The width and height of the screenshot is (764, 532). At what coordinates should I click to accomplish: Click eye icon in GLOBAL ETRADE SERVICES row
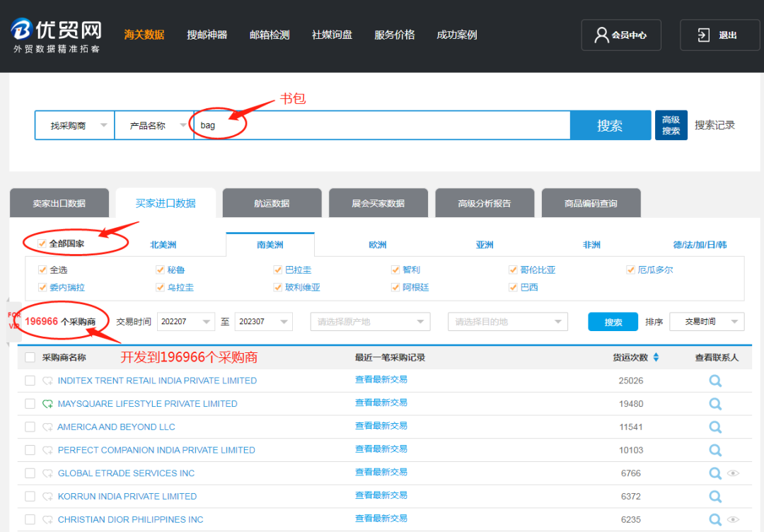click(x=734, y=473)
